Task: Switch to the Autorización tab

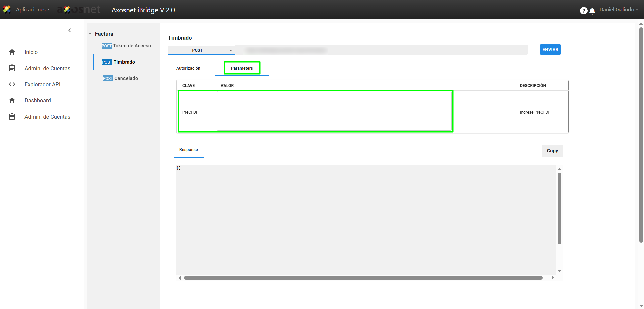Action: (x=188, y=68)
